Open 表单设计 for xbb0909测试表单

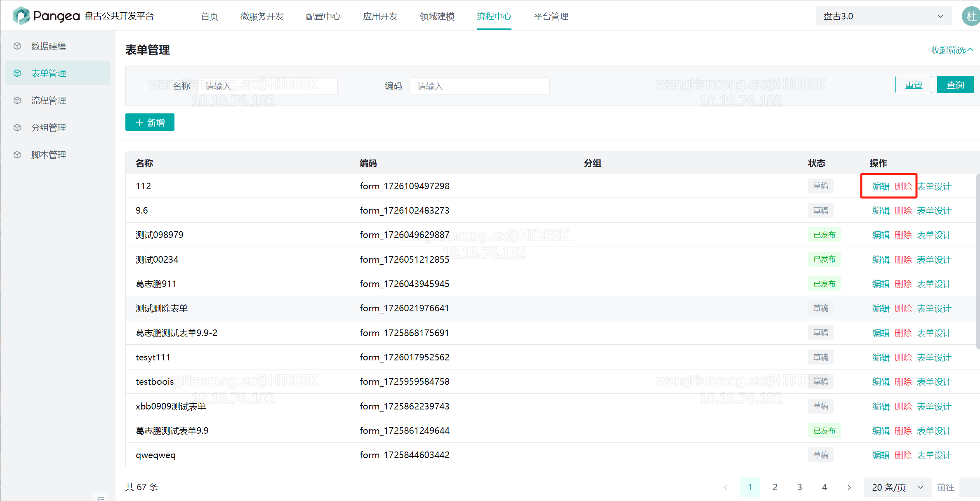point(934,406)
